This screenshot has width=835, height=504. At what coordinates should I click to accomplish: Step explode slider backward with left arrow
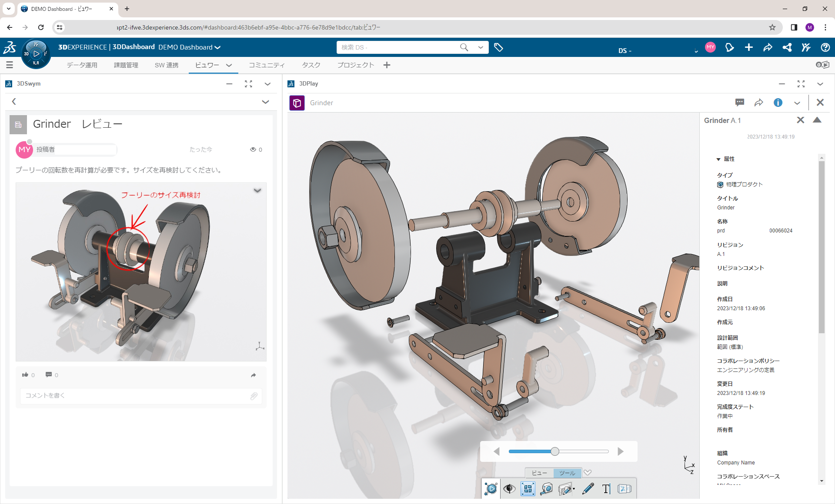click(x=496, y=451)
